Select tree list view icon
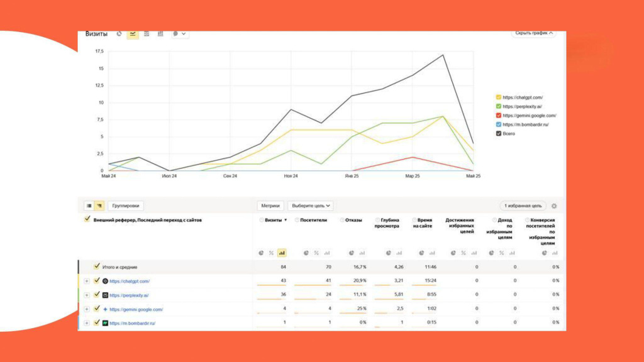644x362 pixels. click(99, 206)
